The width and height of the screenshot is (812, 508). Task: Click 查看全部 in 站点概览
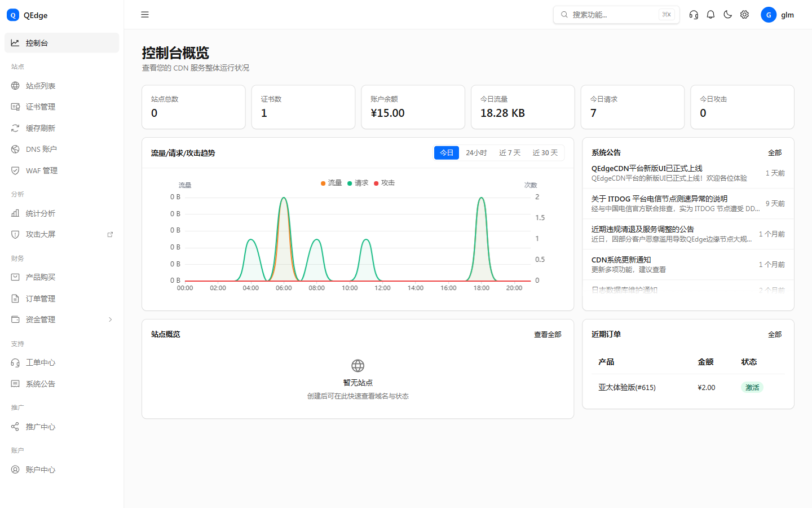pyautogui.click(x=548, y=335)
